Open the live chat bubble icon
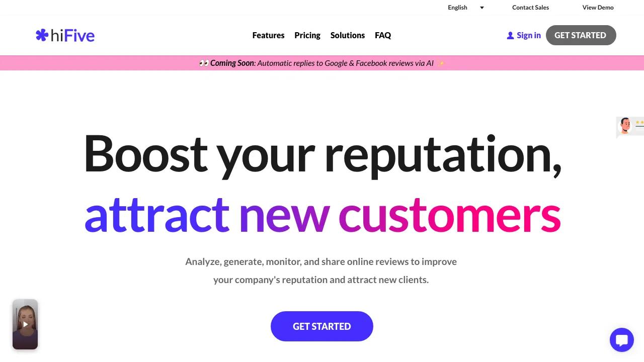This screenshot has width=644, height=362. 621,340
